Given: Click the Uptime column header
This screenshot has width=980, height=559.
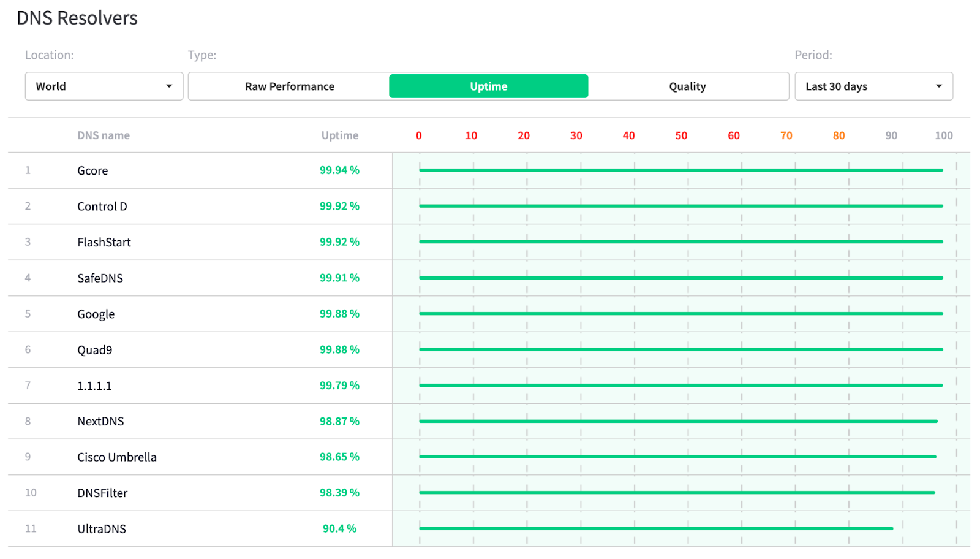Looking at the screenshot, I should 340,135.
